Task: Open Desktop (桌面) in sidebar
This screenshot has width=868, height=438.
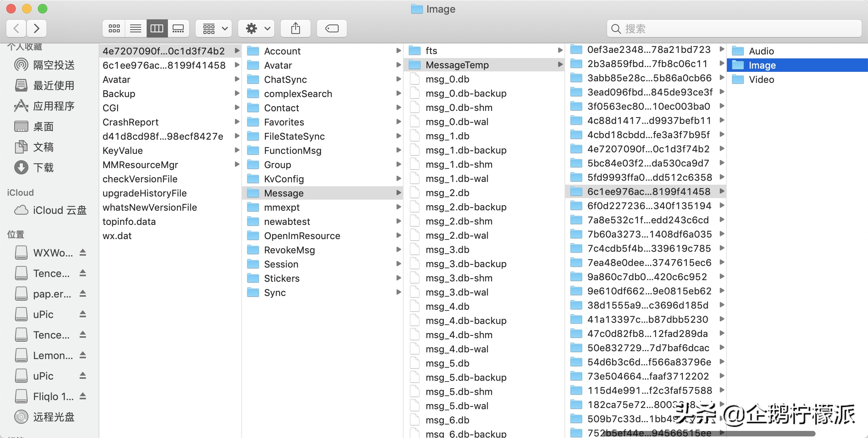Action: (50, 126)
